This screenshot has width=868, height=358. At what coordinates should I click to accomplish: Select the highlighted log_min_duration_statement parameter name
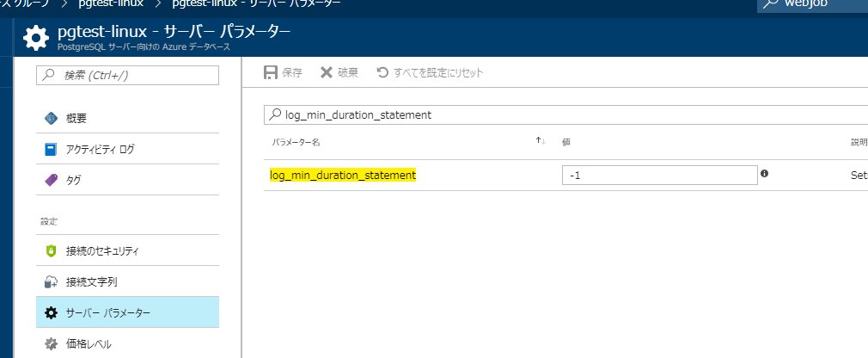point(343,175)
